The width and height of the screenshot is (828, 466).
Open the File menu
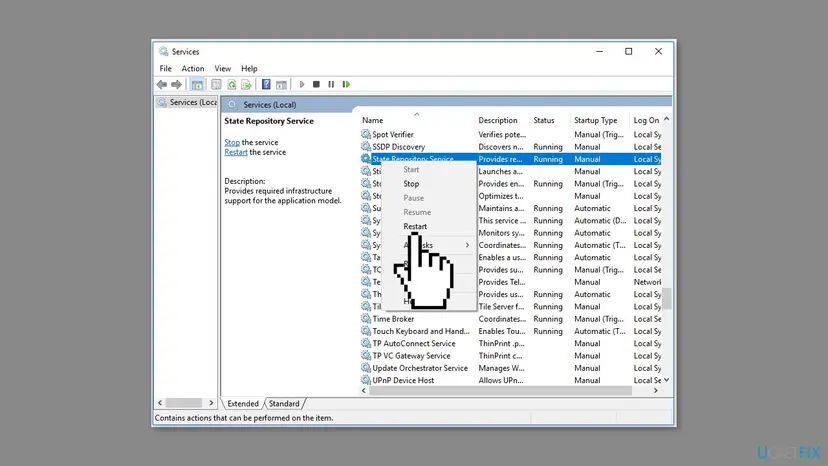165,69
